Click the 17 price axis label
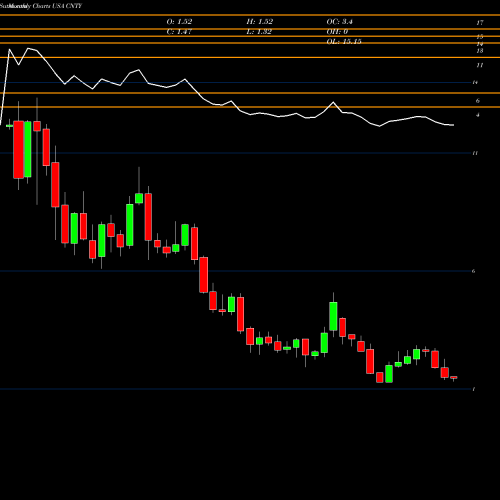This screenshot has height=500, width=500. coord(480,23)
